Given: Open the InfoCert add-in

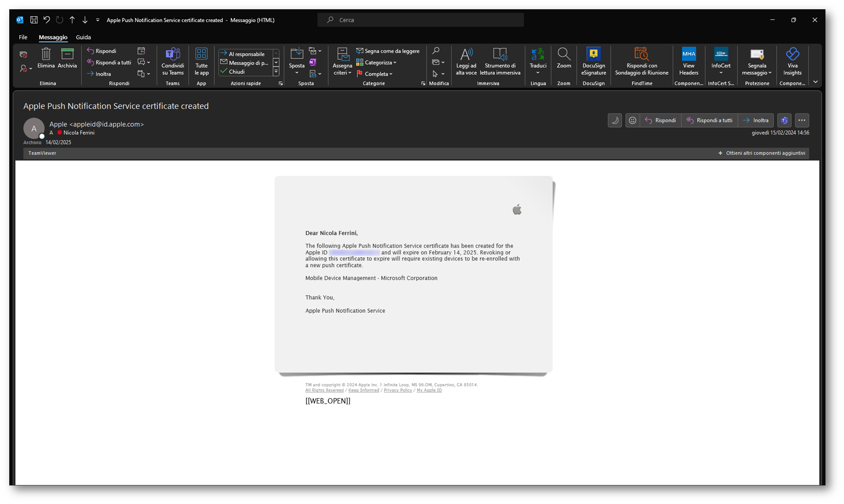Looking at the screenshot, I should 721,62.
